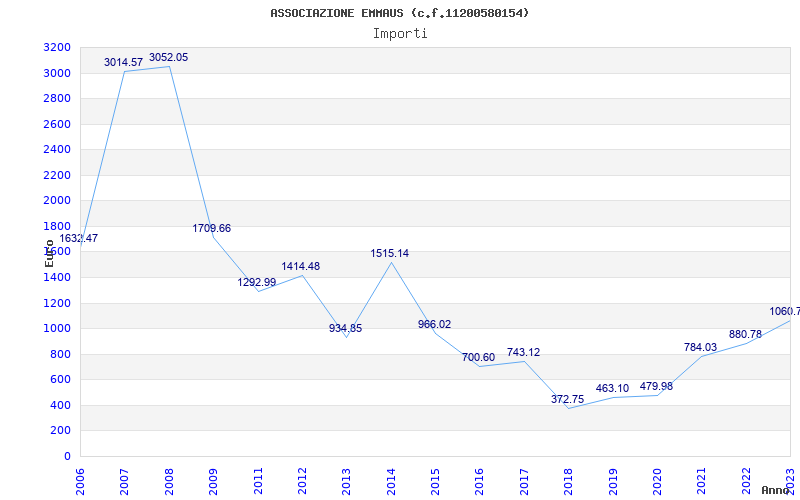The height and width of the screenshot is (500, 800).
Task: Click the 2009 x-axis label
Action: pyautogui.click(x=213, y=482)
